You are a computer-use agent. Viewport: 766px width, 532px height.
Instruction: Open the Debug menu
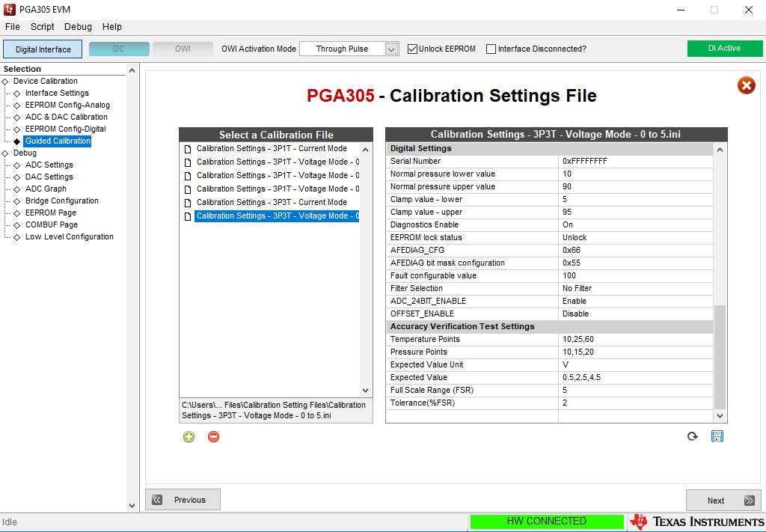tap(78, 27)
